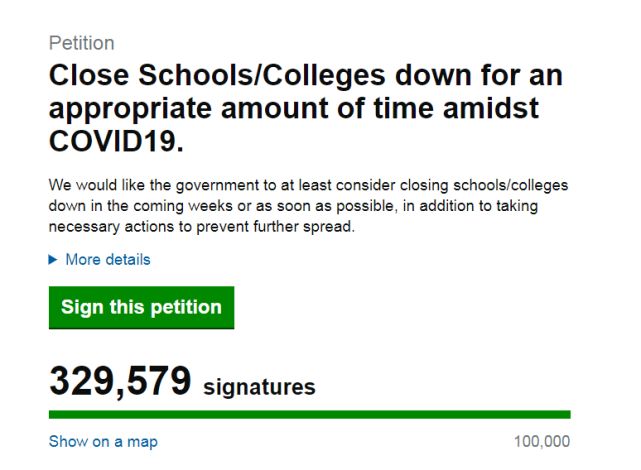The height and width of the screenshot is (470, 641).
Task: Click the heading line starting Close Schools/Colleges
Action: (306, 76)
